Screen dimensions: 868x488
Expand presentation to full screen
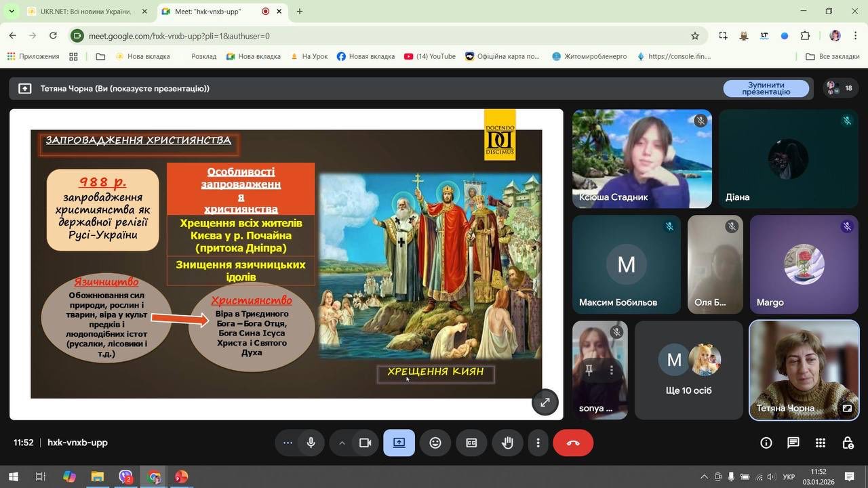pos(545,402)
